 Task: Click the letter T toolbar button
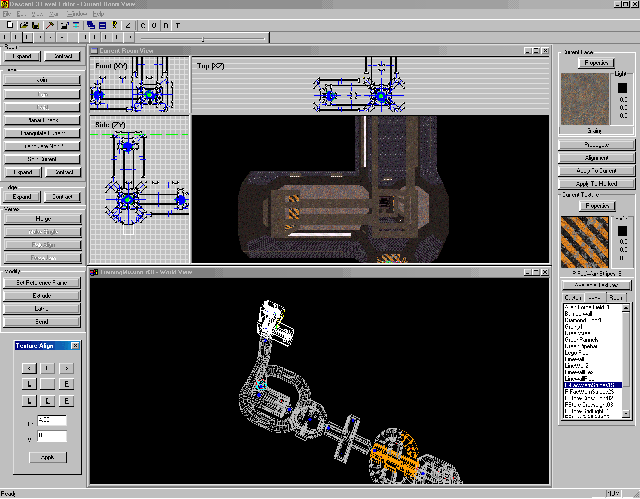(x=178, y=25)
